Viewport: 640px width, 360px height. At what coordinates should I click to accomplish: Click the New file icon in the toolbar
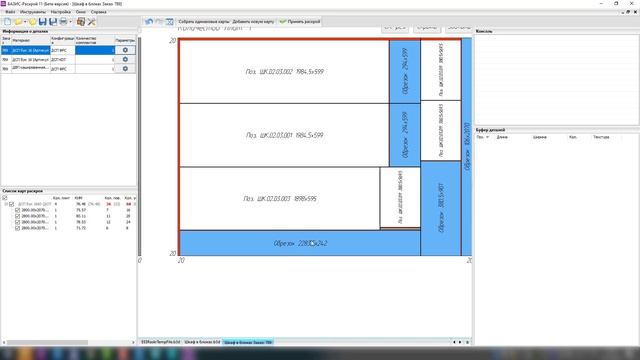coord(7,22)
